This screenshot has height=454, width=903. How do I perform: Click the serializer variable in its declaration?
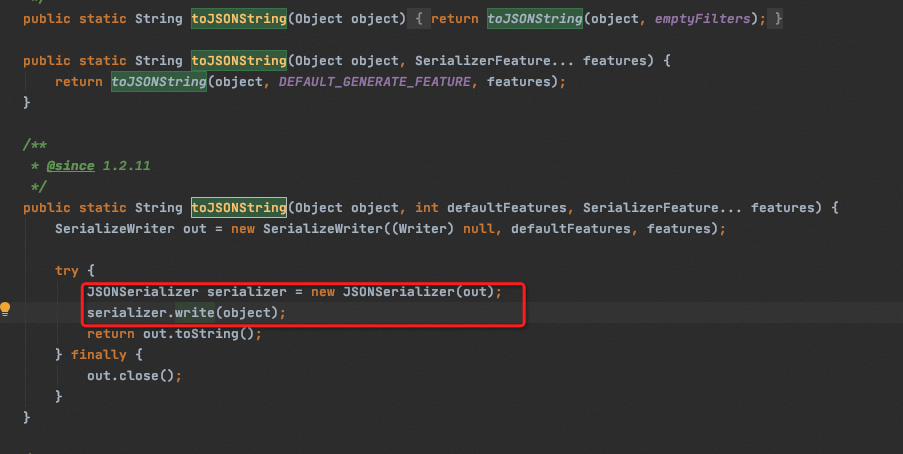click(246, 292)
